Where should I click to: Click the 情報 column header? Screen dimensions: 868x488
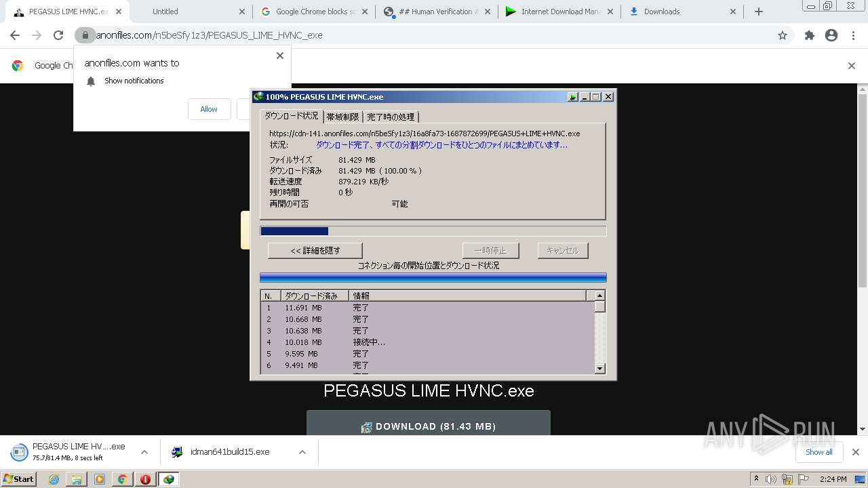pyautogui.click(x=467, y=296)
